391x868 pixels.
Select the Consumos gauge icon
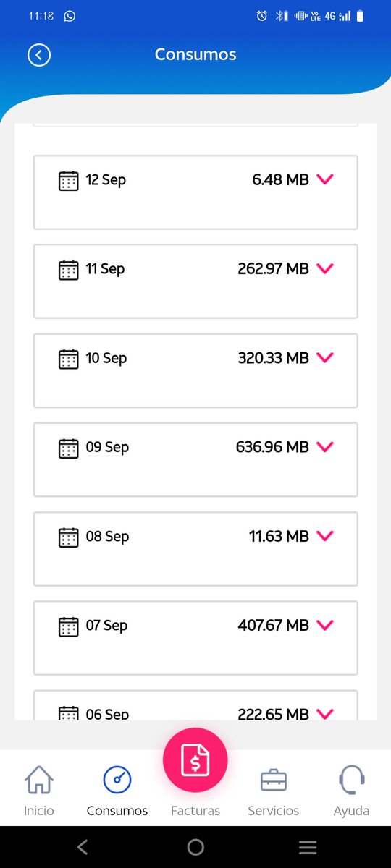tap(117, 780)
